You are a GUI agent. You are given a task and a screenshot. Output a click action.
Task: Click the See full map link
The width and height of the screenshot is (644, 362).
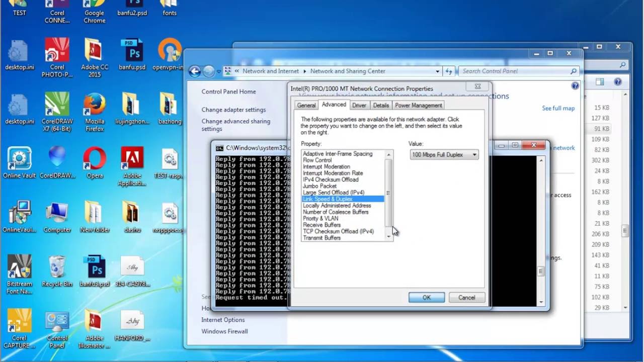(558, 108)
